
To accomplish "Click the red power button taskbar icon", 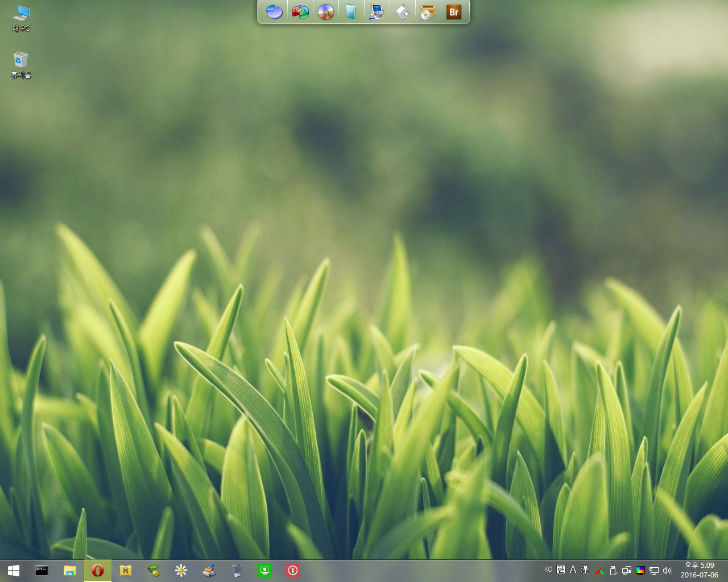I will 293,571.
